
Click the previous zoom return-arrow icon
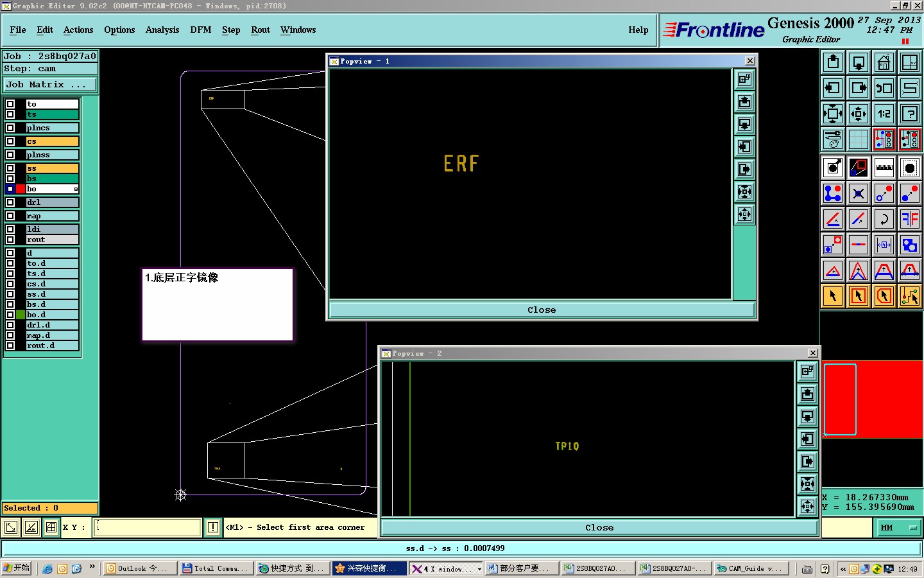[x=884, y=88]
